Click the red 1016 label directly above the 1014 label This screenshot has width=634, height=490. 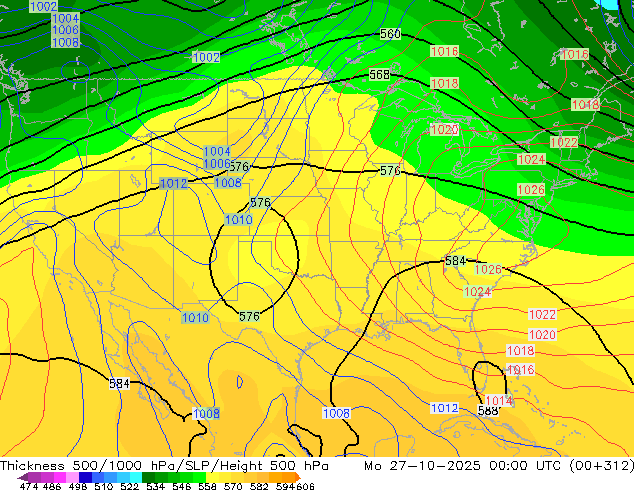(x=520, y=370)
